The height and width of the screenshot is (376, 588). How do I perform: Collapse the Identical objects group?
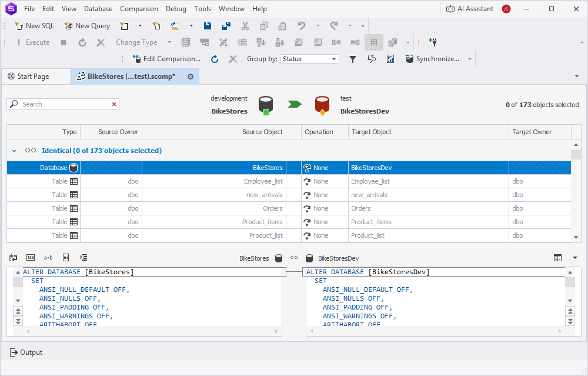tap(15, 151)
